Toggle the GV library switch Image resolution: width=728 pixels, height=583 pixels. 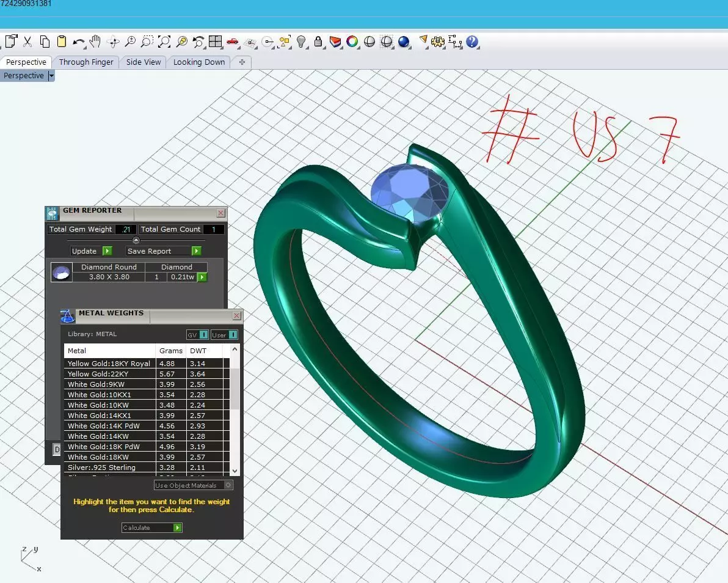[x=197, y=335]
